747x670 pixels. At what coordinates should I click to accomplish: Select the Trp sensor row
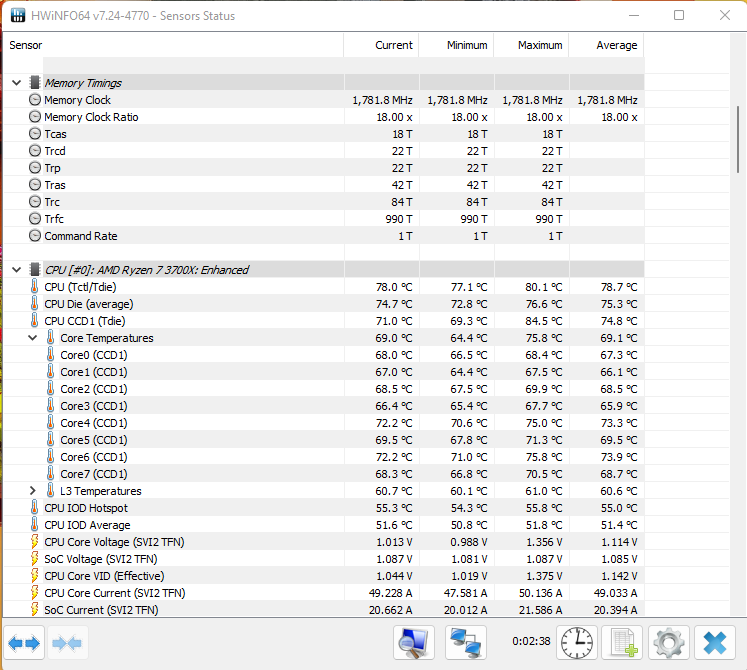(324, 168)
